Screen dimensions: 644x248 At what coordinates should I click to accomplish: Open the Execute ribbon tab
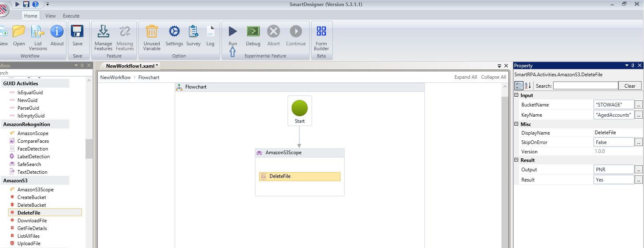pos(71,15)
